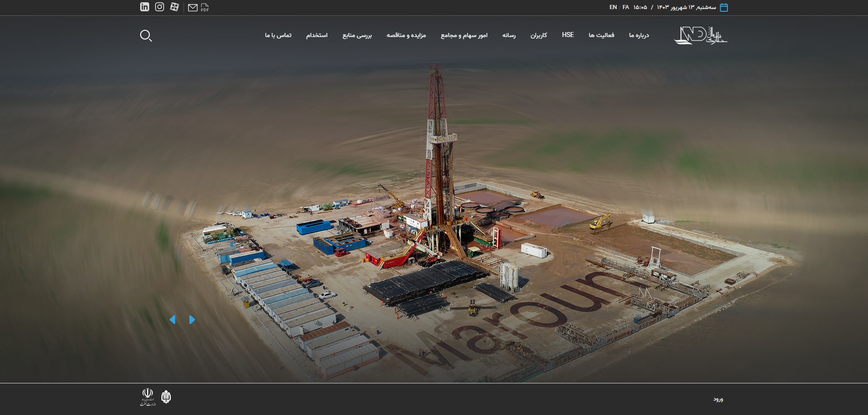Select the HSE menu item

click(x=568, y=35)
